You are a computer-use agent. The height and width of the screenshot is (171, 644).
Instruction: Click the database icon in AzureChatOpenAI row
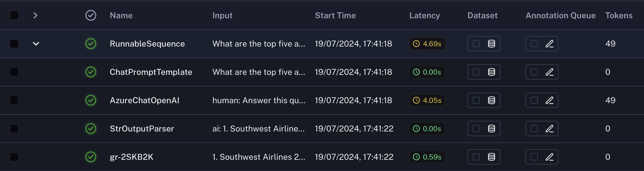coord(491,100)
